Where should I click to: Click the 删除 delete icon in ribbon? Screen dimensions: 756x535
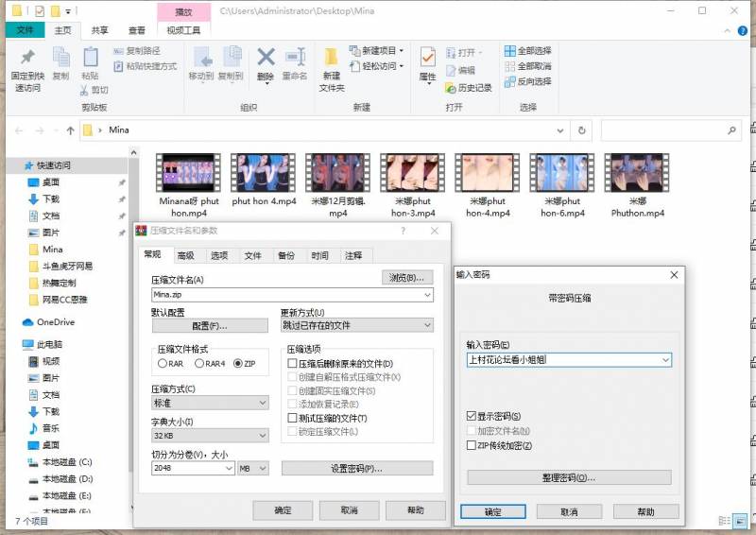click(x=266, y=59)
